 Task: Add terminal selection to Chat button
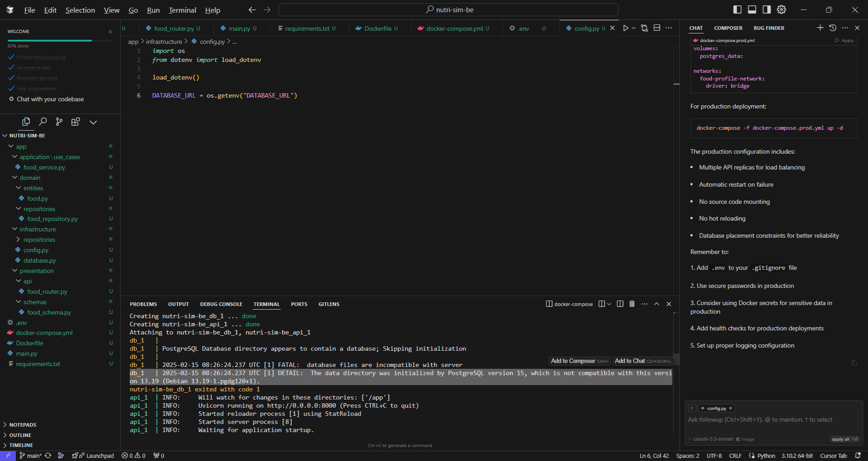coord(643,361)
